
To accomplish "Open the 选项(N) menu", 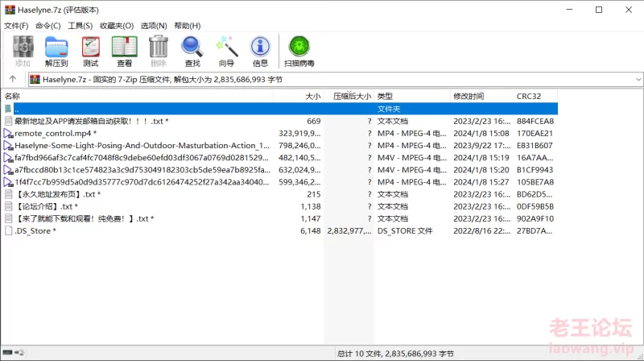I will pyautogui.click(x=154, y=26).
